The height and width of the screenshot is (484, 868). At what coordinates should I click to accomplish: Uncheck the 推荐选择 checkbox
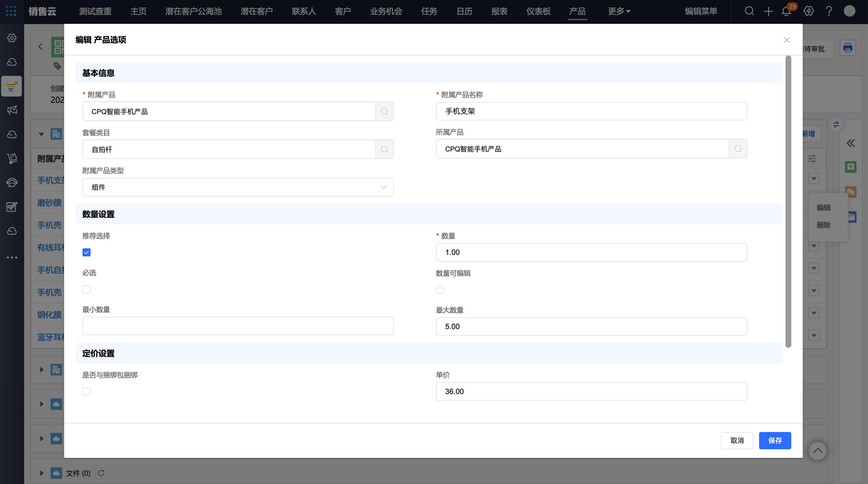[x=86, y=252]
